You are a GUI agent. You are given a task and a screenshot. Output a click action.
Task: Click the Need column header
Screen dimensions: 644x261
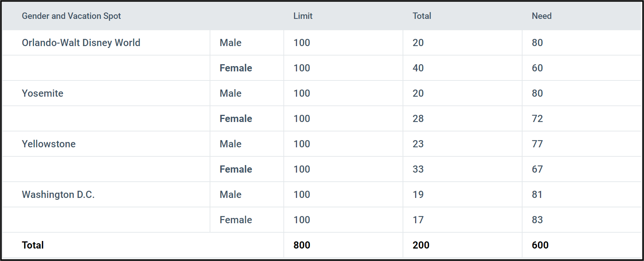pos(541,16)
